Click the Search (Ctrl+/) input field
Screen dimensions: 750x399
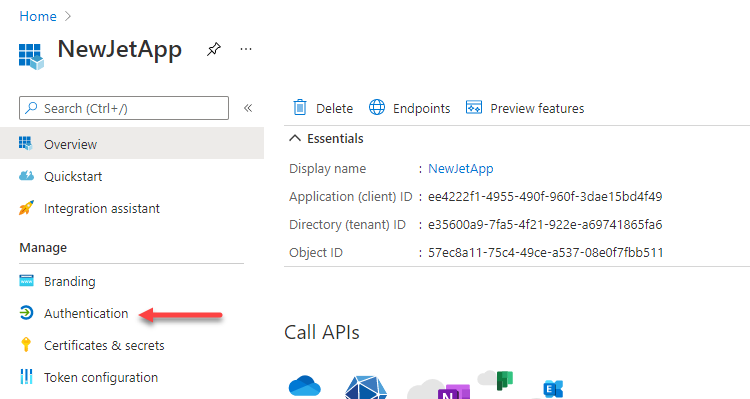pos(124,108)
